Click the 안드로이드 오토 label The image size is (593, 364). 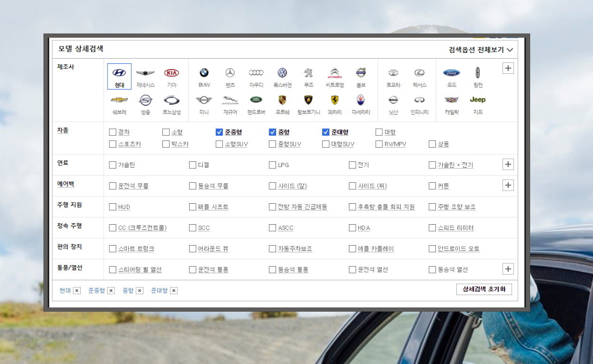(458, 249)
